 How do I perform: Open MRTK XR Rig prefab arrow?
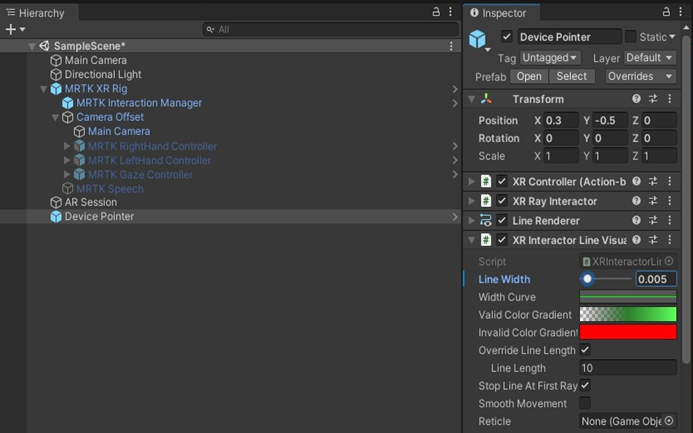click(455, 89)
